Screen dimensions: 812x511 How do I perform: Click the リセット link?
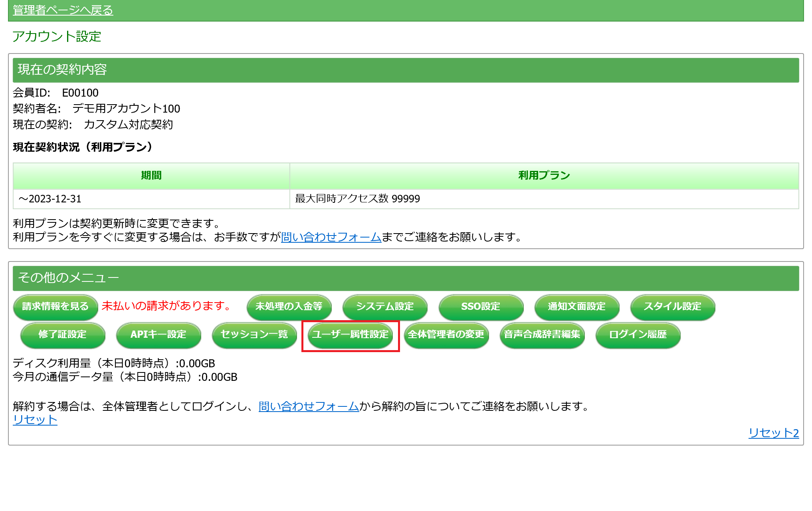[35, 420]
